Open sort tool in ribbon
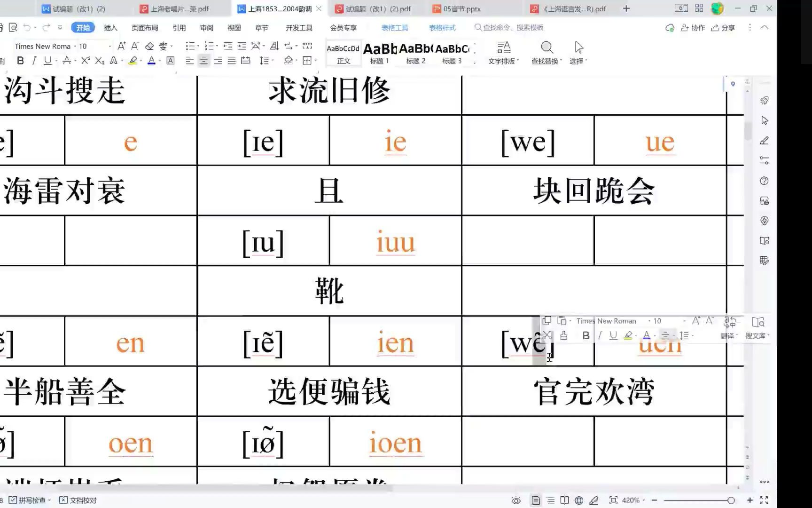This screenshot has width=812, height=508. point(274,46)
